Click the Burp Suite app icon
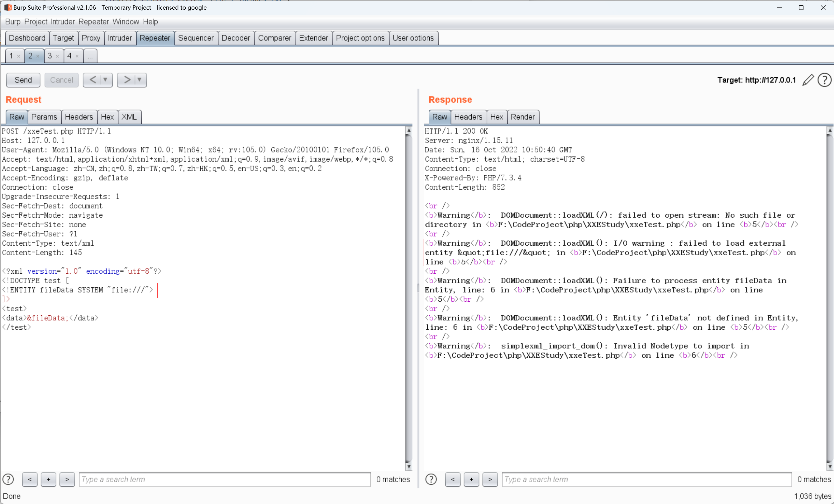 [8, 7]
